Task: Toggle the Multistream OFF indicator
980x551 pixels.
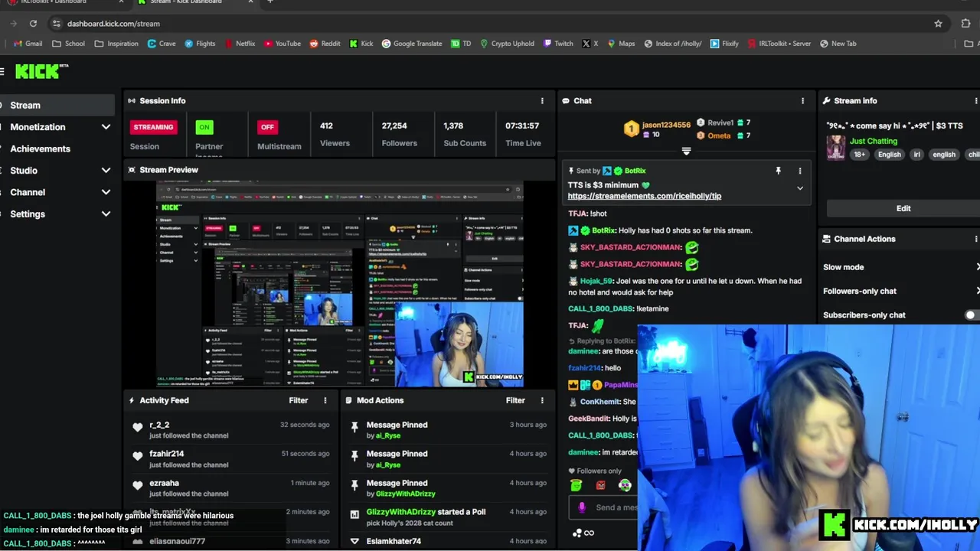Action: [267, 127]
